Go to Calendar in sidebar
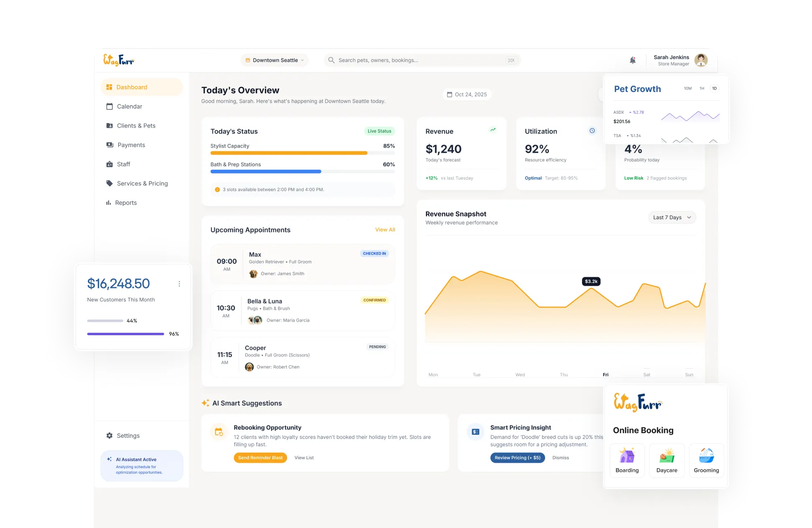The image size is (812, 528). click(129, 107)
